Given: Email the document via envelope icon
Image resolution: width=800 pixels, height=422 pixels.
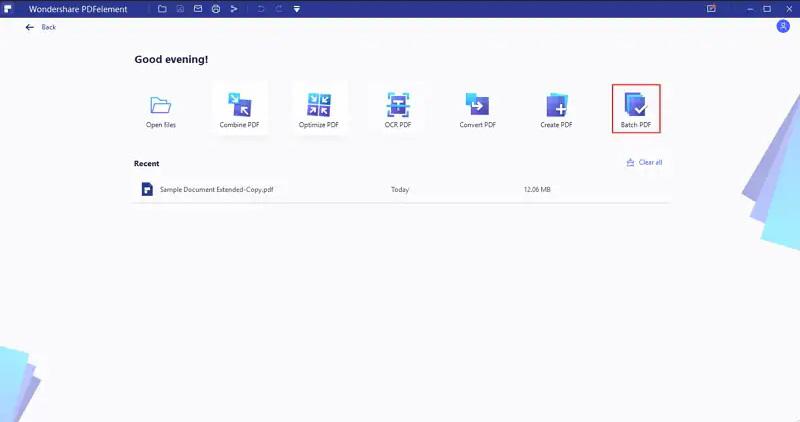Looking at the screenshot, I should point(198,9).
